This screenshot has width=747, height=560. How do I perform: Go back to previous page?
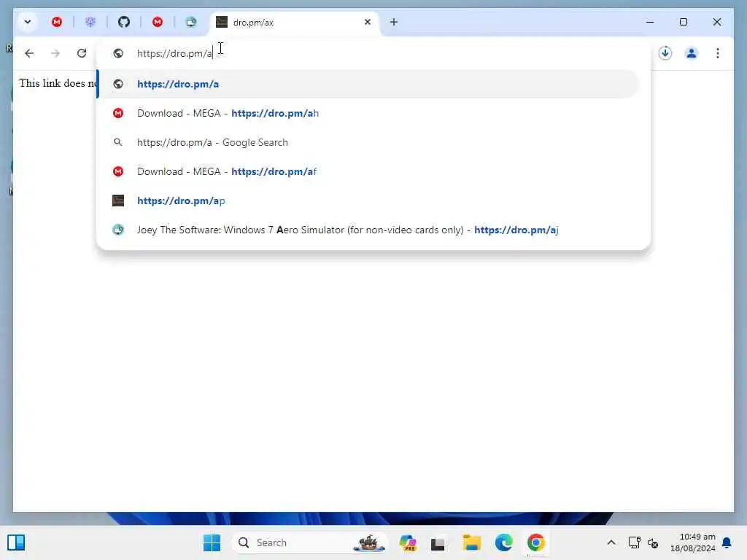tap(29, 53)
